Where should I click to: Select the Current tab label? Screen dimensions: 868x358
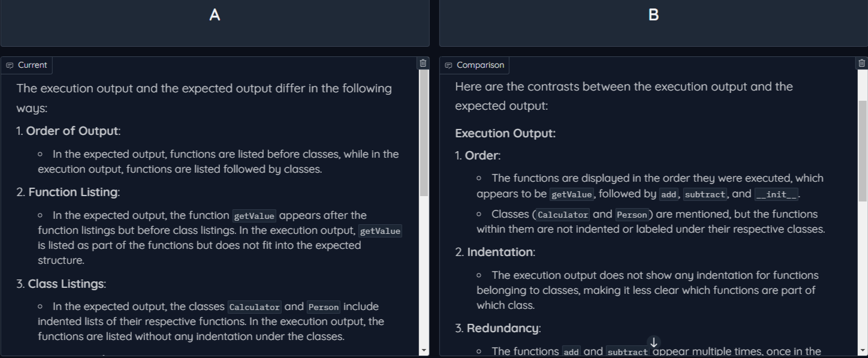coord(32,65)
